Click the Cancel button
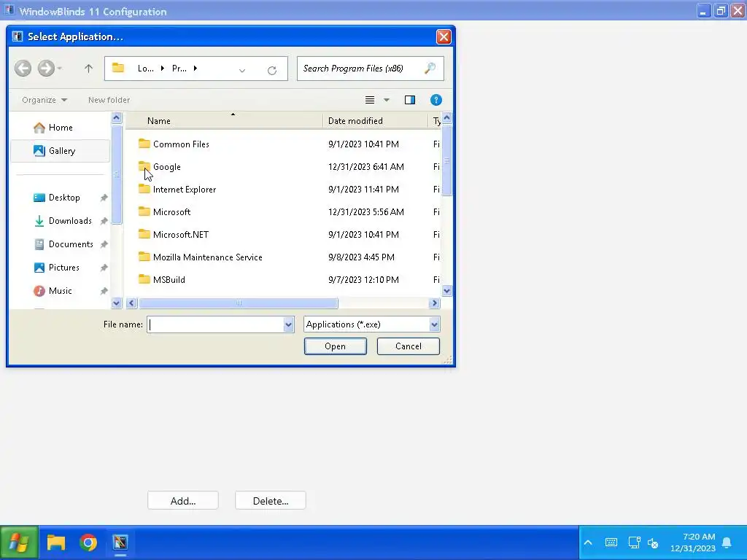Image resolution: width=747 pixels, height=560 pixels. click(409, 346)
